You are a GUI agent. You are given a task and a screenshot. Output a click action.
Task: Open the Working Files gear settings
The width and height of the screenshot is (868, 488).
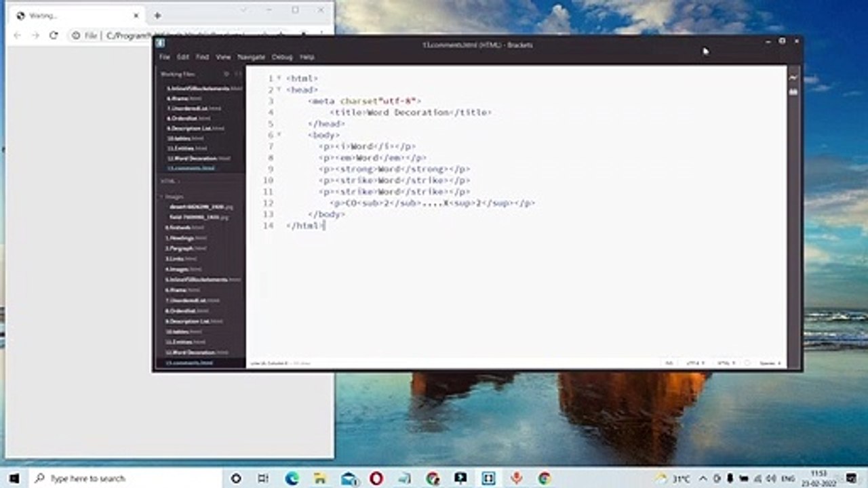[226, 74]
